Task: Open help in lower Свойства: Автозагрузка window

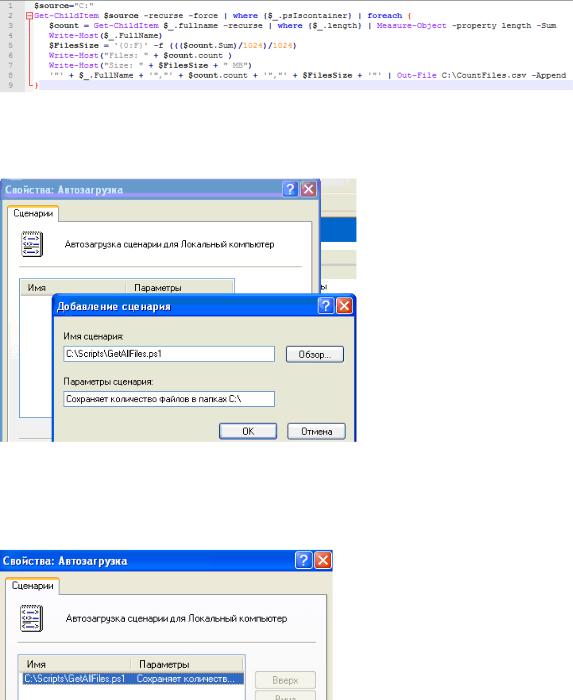Action: click(303, 560)
